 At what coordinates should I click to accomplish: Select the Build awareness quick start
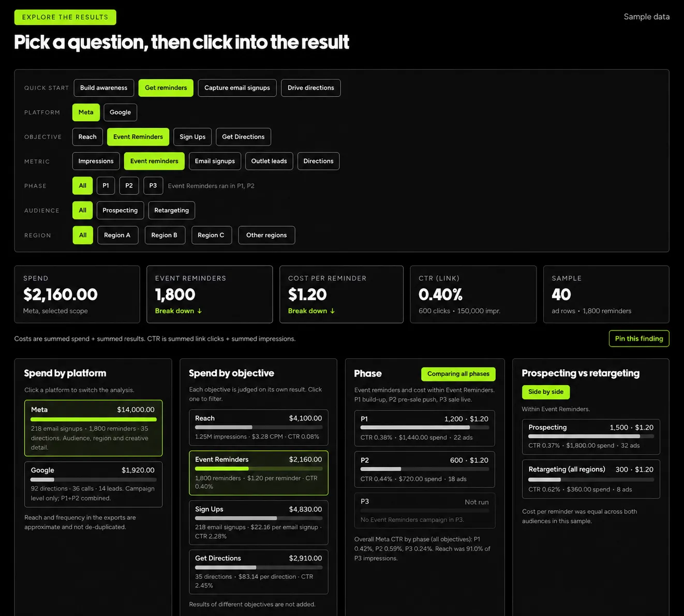pos(104,88)
